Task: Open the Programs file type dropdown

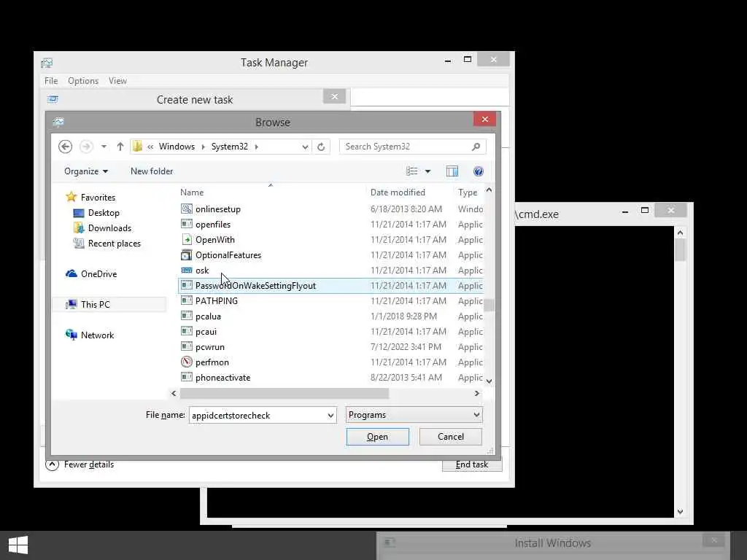Action: [x=414, y=415]
